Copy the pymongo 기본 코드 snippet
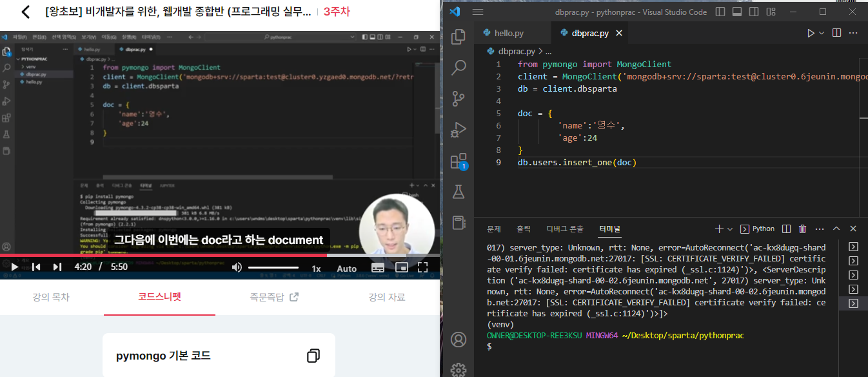Viewport: 868px width, 377px height. click(x=313, y=356)
